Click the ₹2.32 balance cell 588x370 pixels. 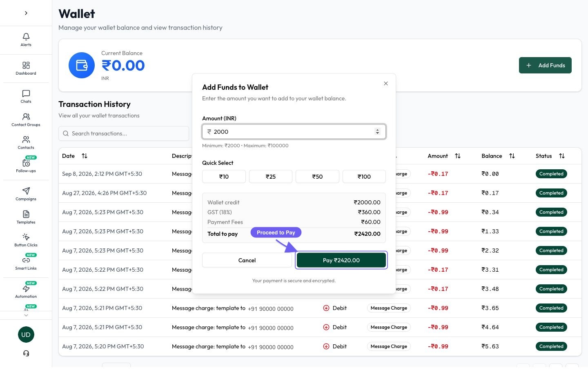coord(490,250)
